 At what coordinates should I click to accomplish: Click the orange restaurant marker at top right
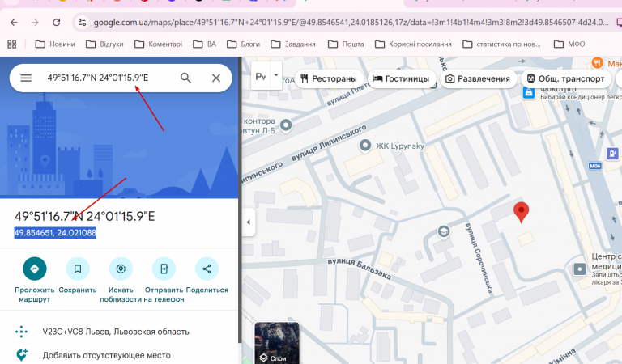pyautogui.click(x=598, y=62)
